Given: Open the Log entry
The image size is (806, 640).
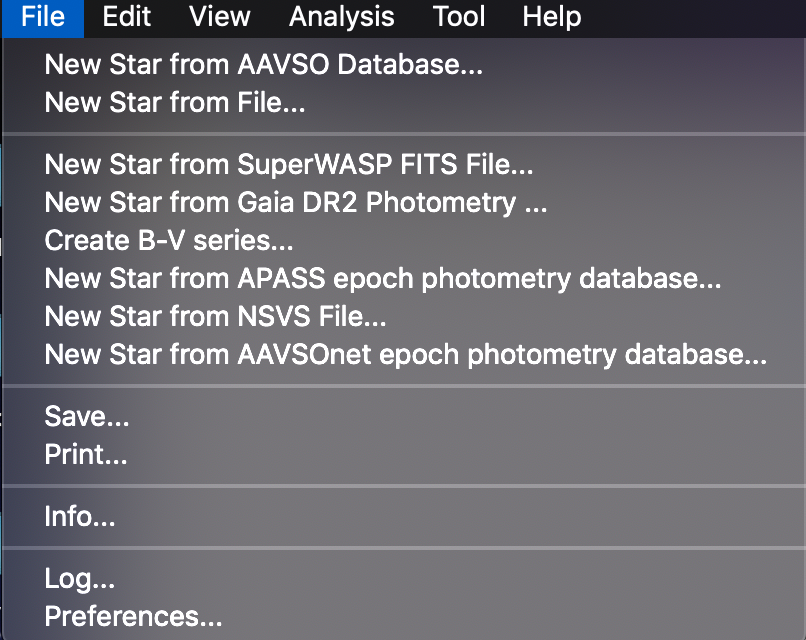Looking at the screenshot, I should pyautogui.click(x=79, y=579).
